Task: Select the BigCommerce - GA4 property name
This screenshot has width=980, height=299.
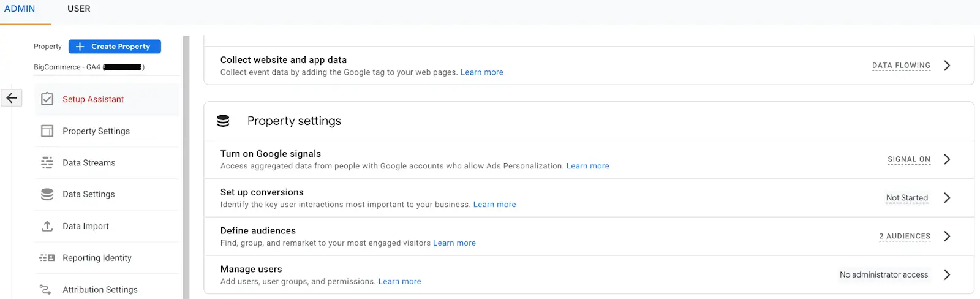Action: pyautogui.click(x=89, y=67)
